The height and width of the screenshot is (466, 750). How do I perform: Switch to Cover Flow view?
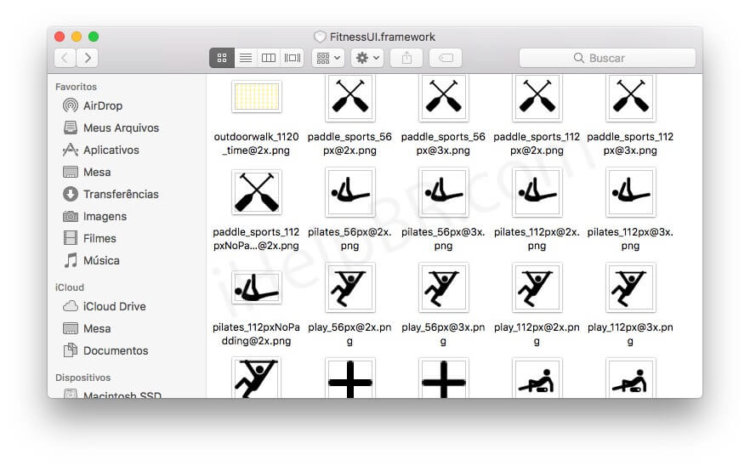[x=292, y=58]
